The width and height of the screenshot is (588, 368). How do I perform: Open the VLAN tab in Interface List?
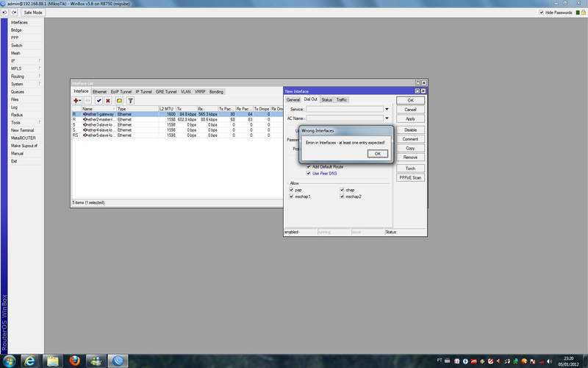point(186,91)
